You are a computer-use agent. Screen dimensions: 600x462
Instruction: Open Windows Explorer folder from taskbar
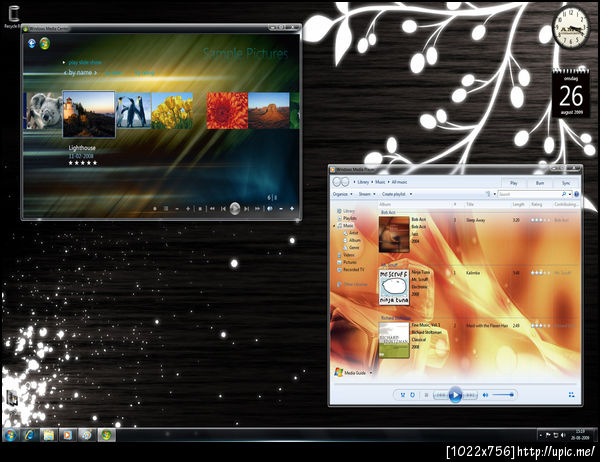pos(49,435)
